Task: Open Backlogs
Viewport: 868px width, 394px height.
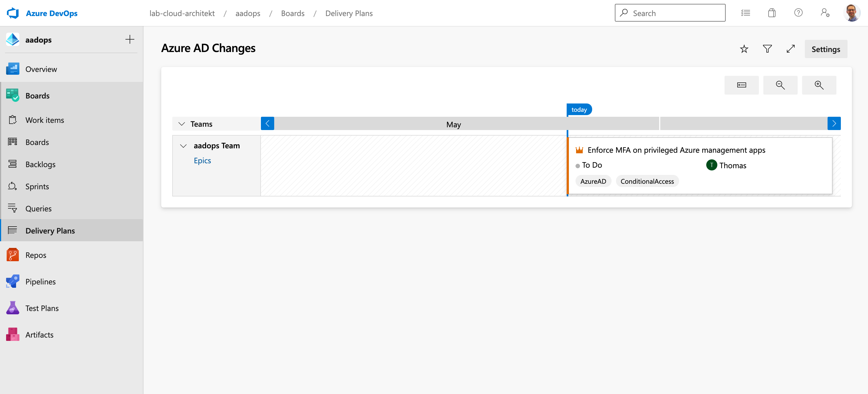Action: [x=71, y=164]
